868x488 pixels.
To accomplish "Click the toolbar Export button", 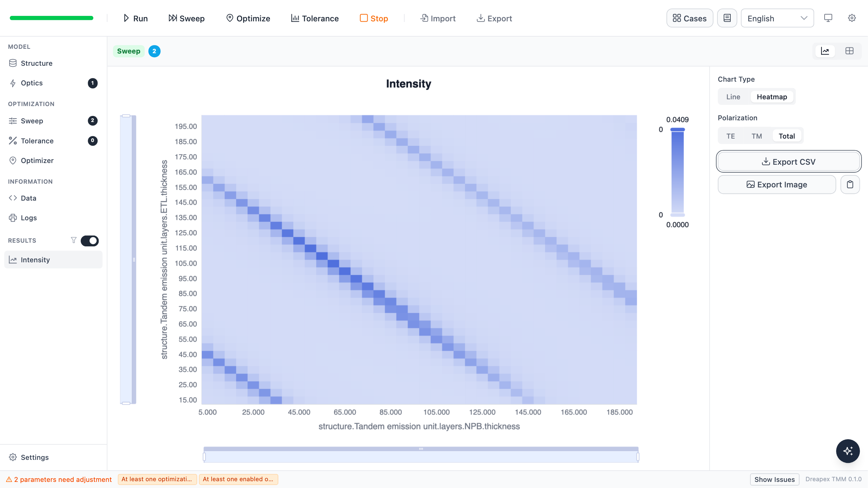I will tap(494, 18).
